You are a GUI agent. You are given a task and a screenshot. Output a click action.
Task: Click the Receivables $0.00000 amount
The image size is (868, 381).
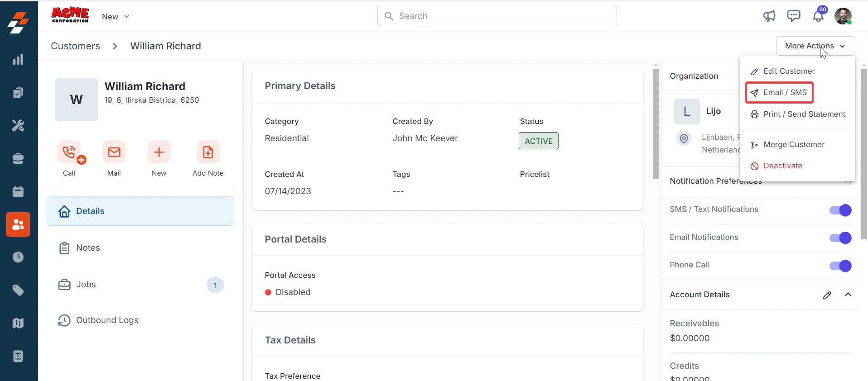pyautogui.click(x=690, y=338)
